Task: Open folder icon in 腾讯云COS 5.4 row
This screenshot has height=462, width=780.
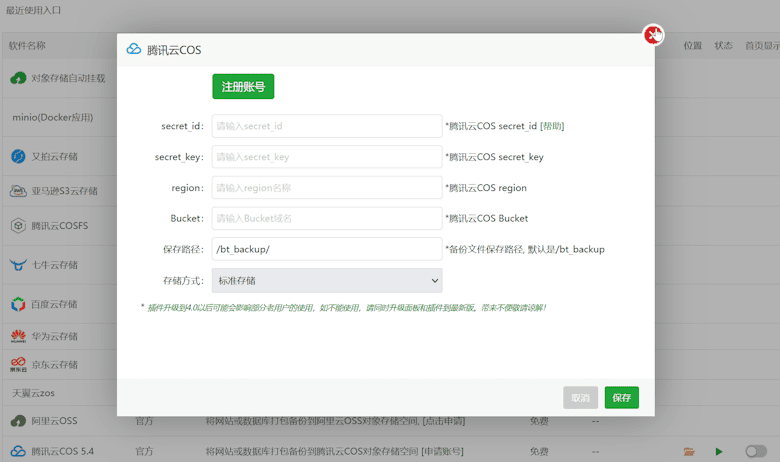Action: [x=689, y=452]
